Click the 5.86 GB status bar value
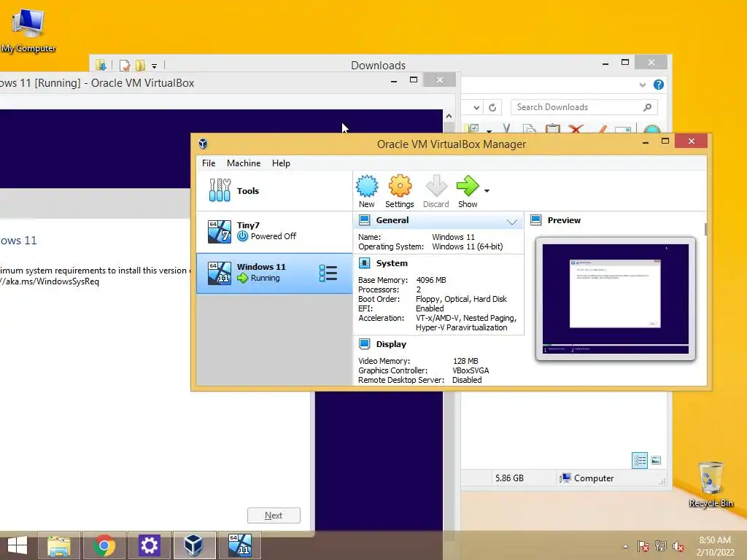 point(509,478)
